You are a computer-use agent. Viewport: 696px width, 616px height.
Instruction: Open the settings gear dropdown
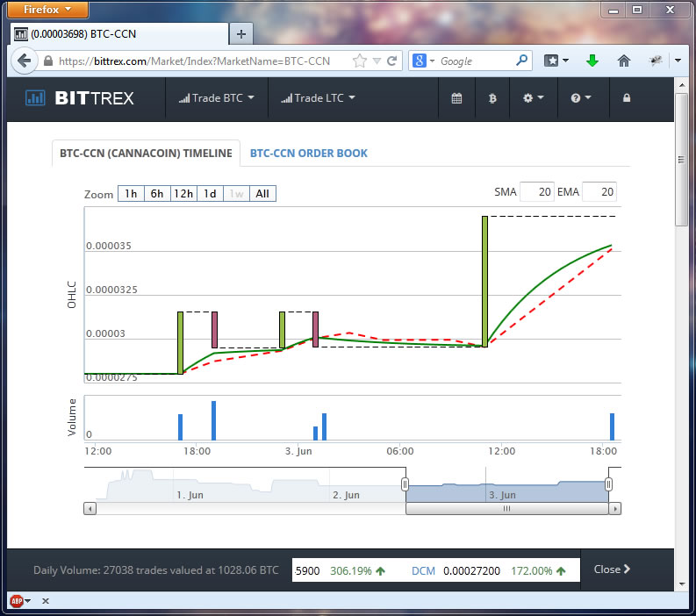533,98
